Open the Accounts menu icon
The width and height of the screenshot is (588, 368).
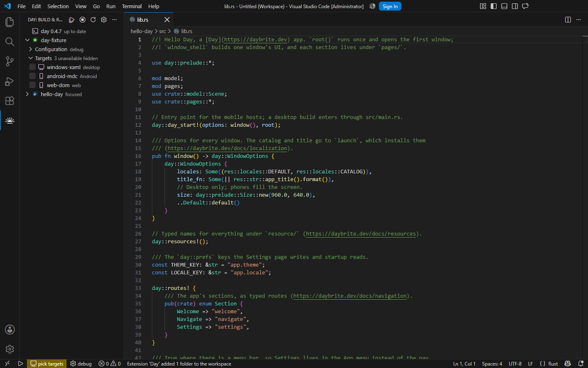tap(10, 330)
